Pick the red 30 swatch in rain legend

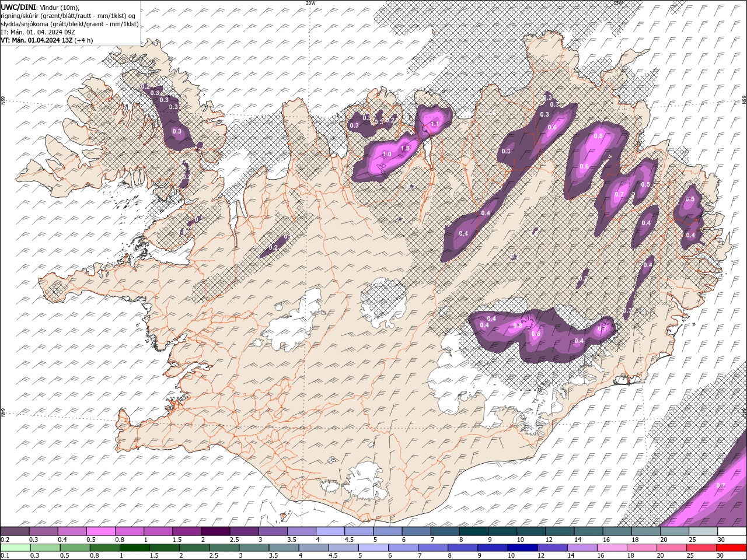tap(732, 548)
